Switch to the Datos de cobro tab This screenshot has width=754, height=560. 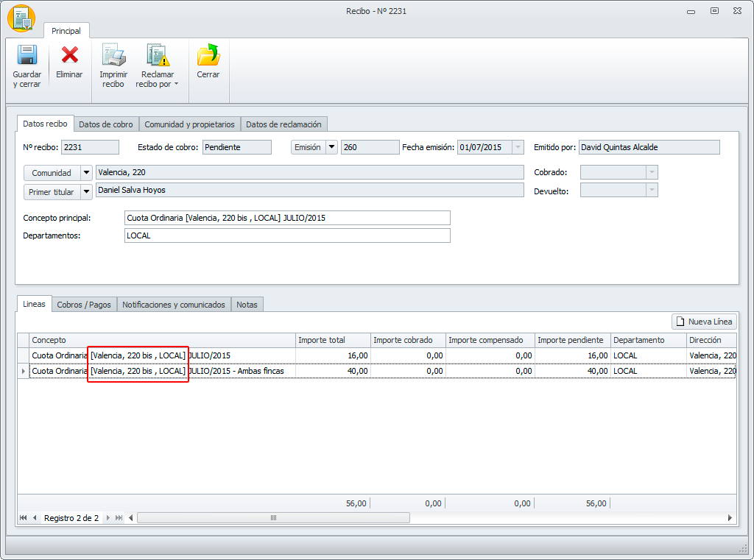point(106,124)
